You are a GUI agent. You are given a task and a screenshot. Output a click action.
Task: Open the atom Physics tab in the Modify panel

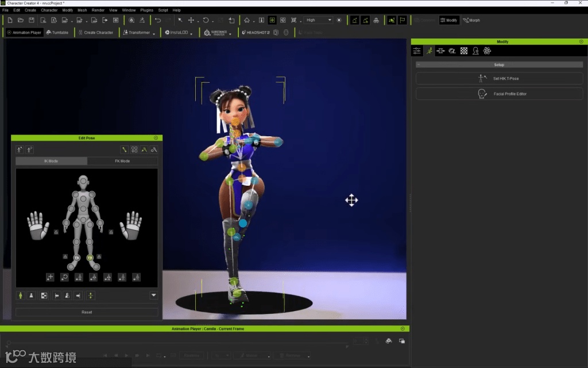point(487,51)
